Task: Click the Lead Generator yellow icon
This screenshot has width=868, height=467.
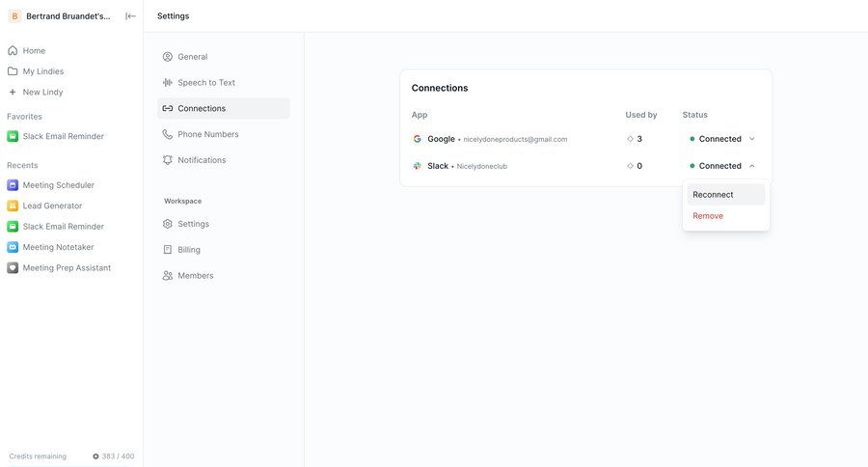Action: [x=13, y=206]
